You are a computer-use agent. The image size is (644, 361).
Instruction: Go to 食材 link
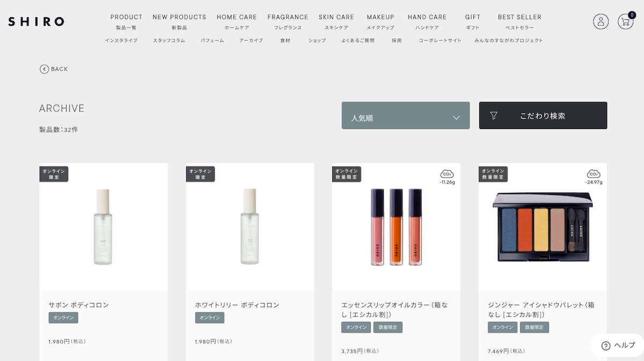pyautogui.click(x=285, y=40)
